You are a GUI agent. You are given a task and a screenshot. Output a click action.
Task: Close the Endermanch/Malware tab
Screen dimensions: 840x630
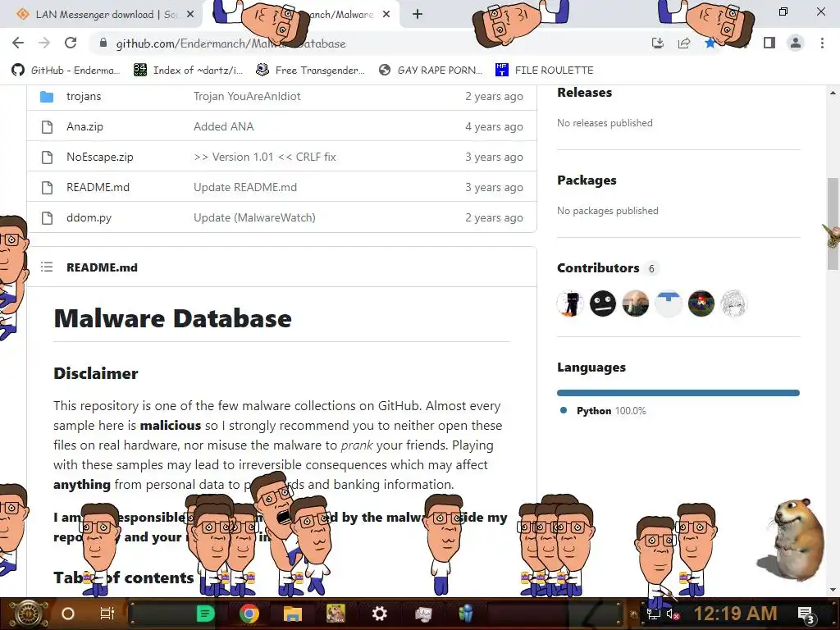pyautogui.click(x=386, y=15)
